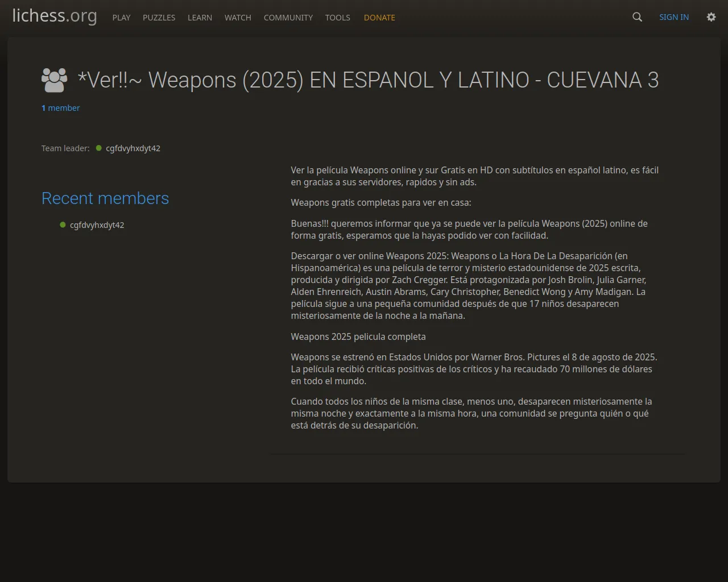Expand the LEARN navigation menu
Image resolution: width=728 pixels, height=582 pixels.
[x=200, y=18]
